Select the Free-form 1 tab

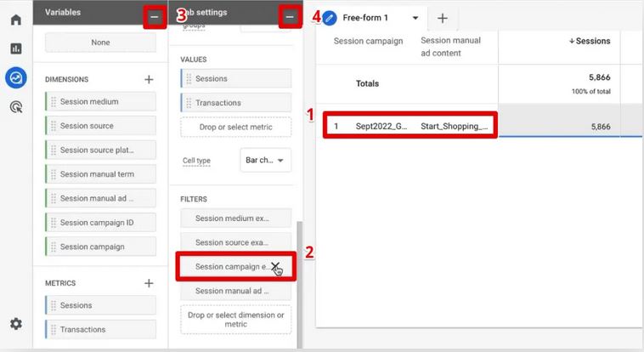click(365, 18)
